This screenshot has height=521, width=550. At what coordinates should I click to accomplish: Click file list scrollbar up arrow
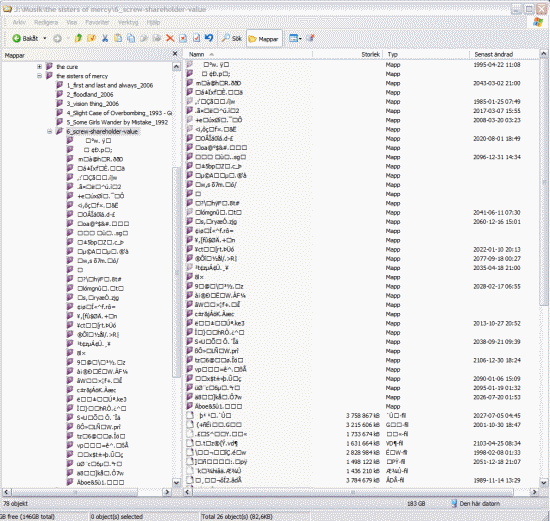[x=543, y=54]
